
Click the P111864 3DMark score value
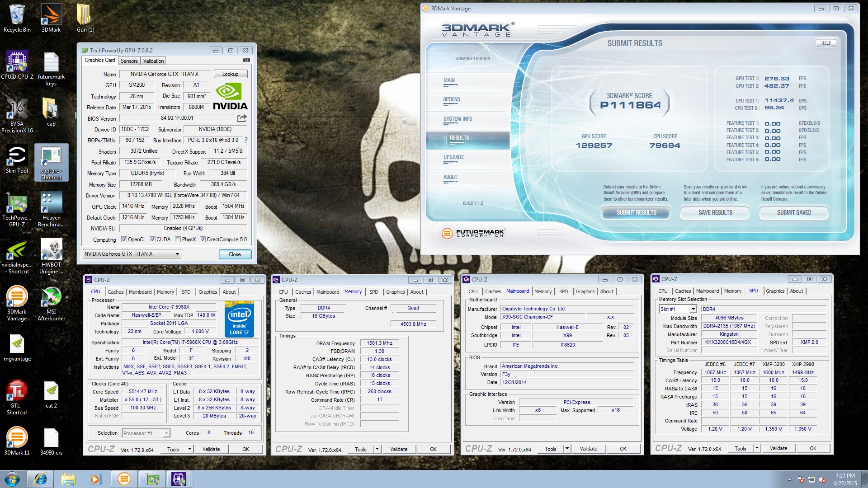pos(630,105)
